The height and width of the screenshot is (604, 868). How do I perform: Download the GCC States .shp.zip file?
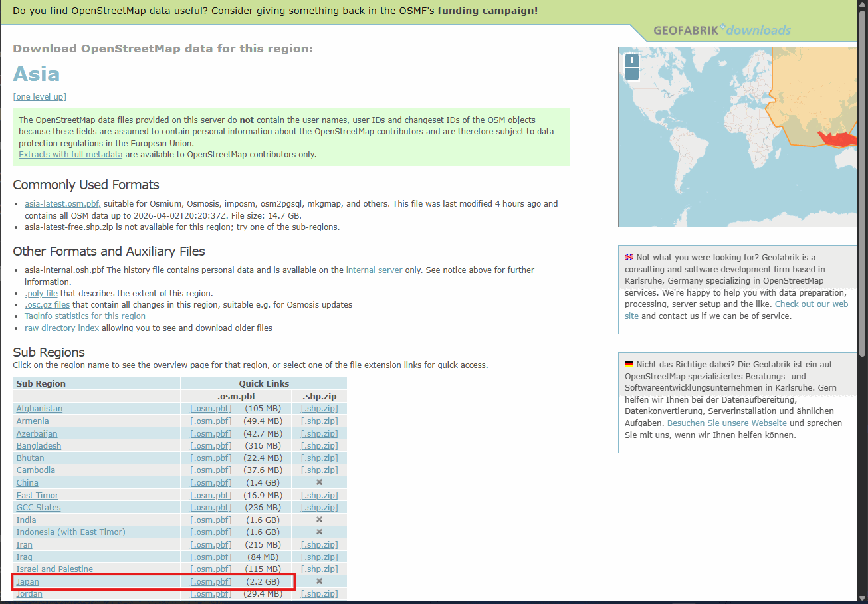(x=319, y=508)
